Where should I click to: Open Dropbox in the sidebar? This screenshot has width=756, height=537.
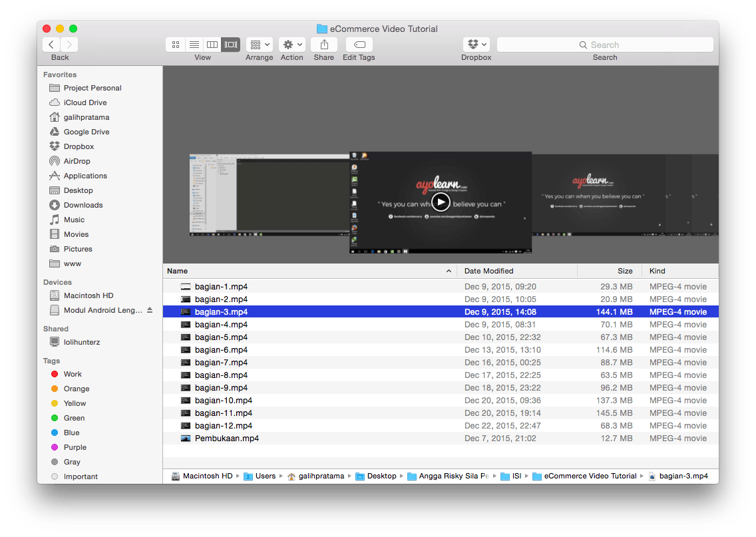click(x=72, y=146)
